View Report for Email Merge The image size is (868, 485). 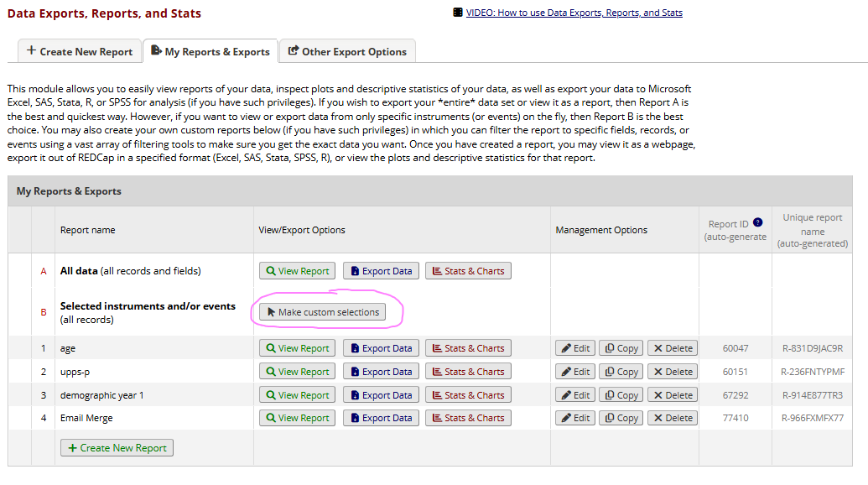297,418
